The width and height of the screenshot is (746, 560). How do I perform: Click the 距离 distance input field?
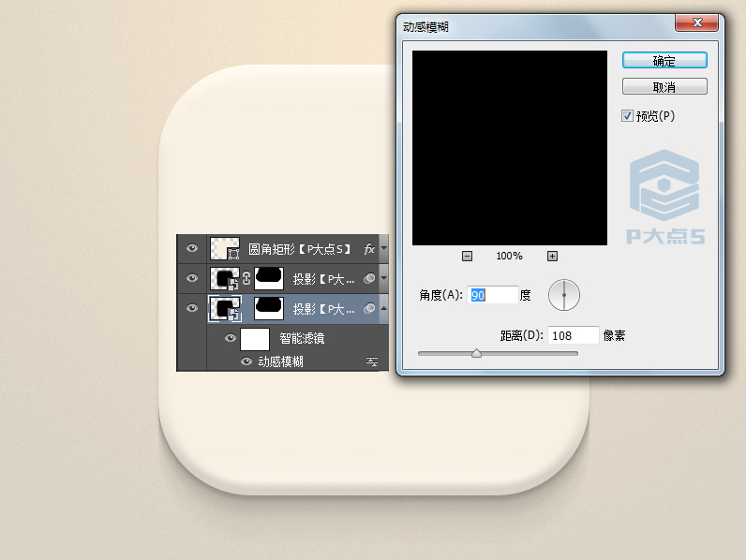coord(574,335)
